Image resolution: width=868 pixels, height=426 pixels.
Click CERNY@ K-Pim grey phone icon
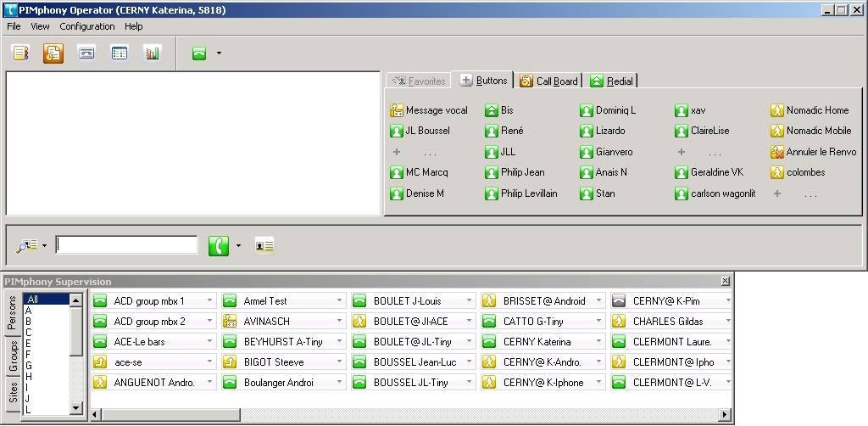[619, 300]
